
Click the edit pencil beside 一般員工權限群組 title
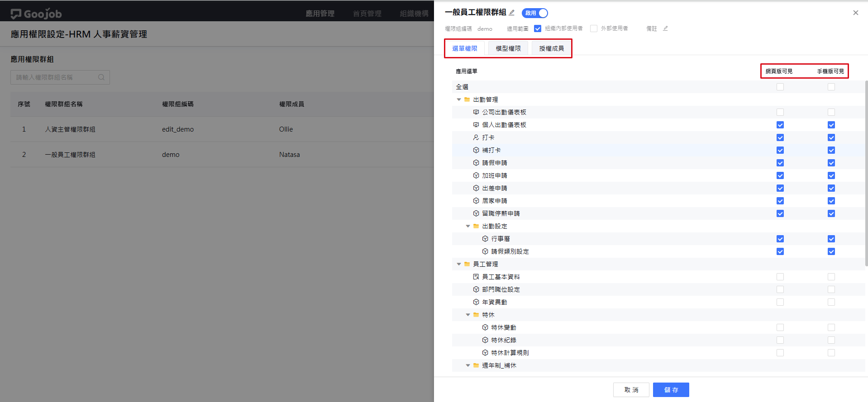pyautogui.click(x=512, y=13)
